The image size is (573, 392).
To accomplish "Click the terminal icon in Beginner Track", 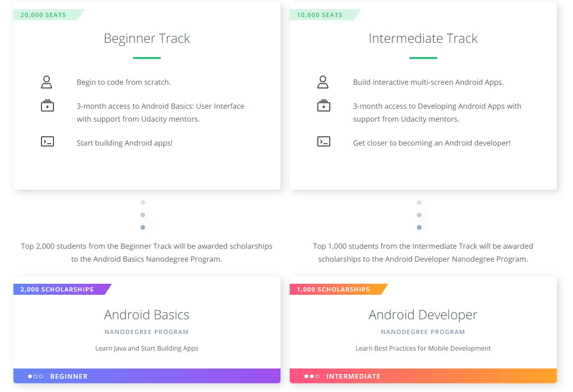I will pos(47,141).
